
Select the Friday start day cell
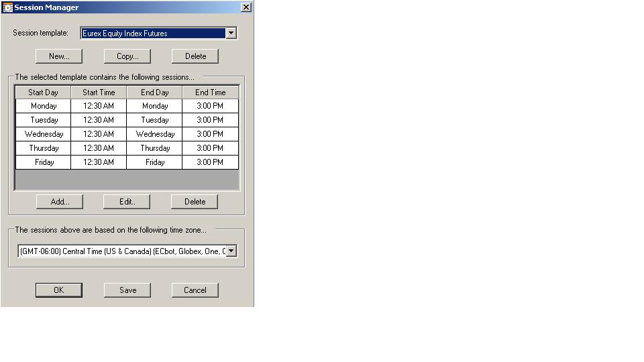pos(43,162)
